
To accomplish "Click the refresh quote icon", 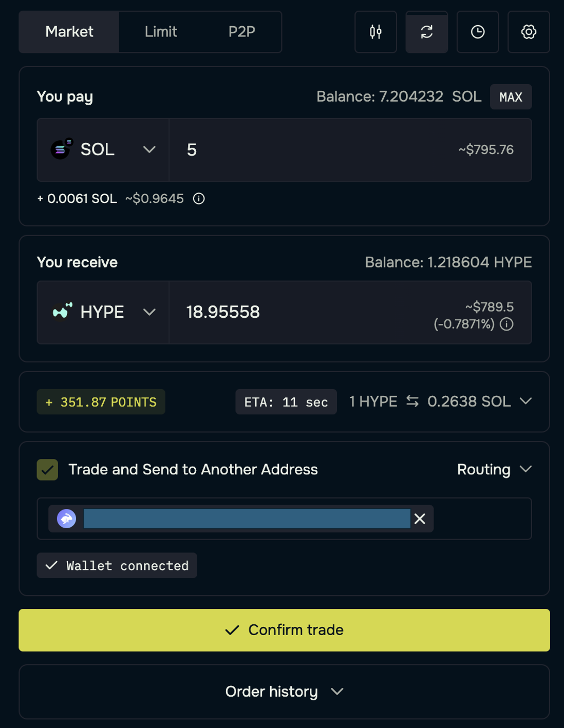I will tap(426, 32).
